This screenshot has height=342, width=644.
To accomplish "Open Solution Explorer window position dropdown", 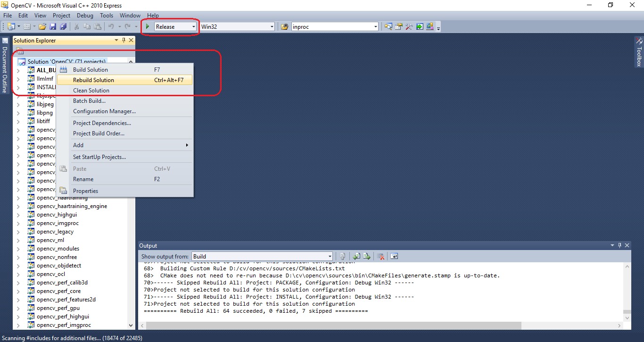I will click(x=116, y=41).
